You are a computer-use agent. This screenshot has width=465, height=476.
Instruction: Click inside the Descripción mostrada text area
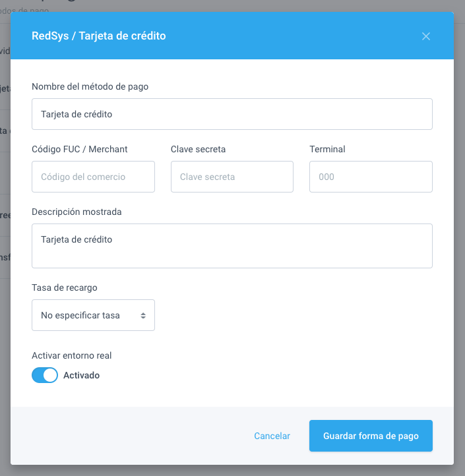tap(232, 246)
